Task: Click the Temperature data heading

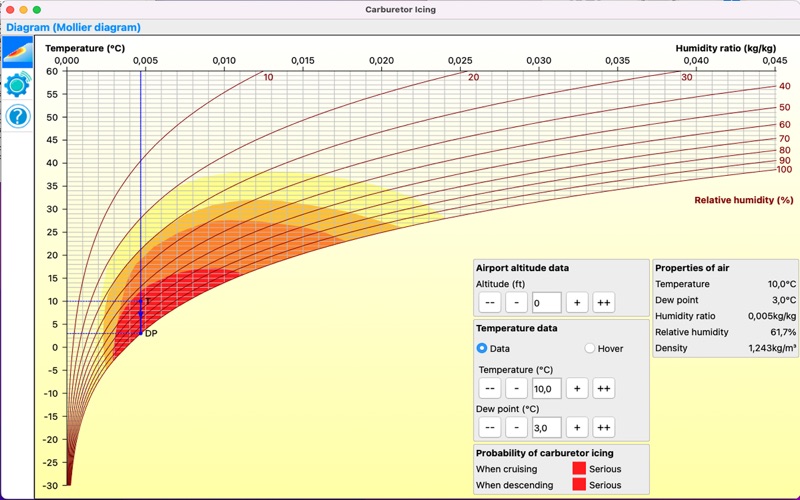Action: (x=516, y=328)
